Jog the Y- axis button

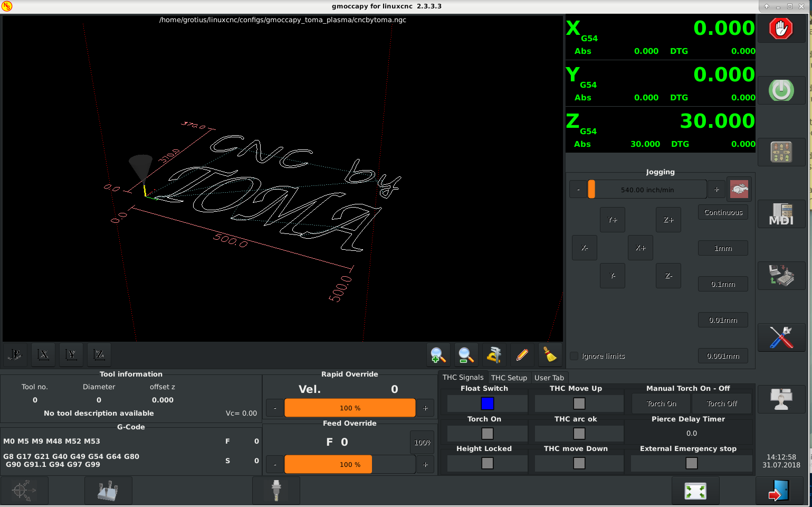613,276
